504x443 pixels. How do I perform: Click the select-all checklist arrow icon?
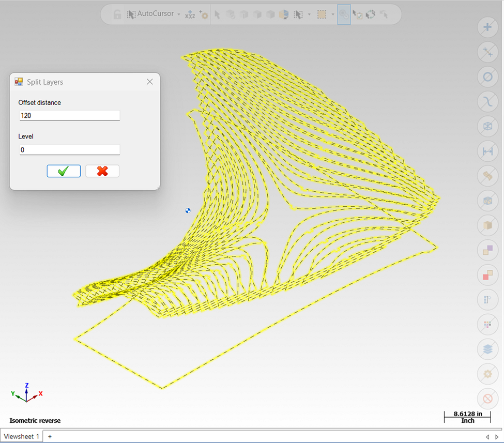pos(357,14)
